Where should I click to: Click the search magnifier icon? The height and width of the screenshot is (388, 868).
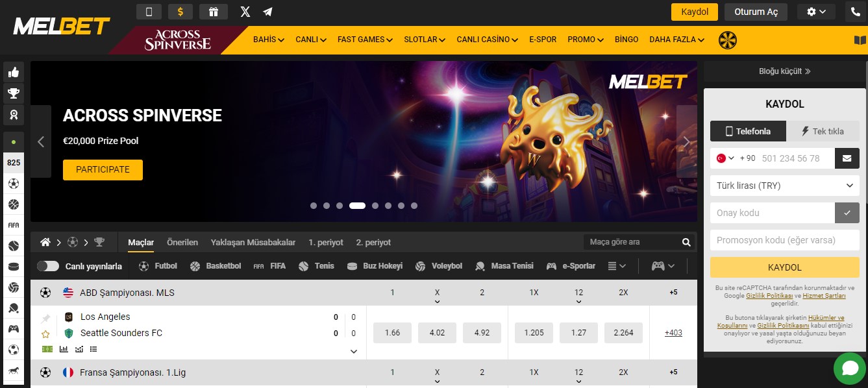[x=686, y=242]
